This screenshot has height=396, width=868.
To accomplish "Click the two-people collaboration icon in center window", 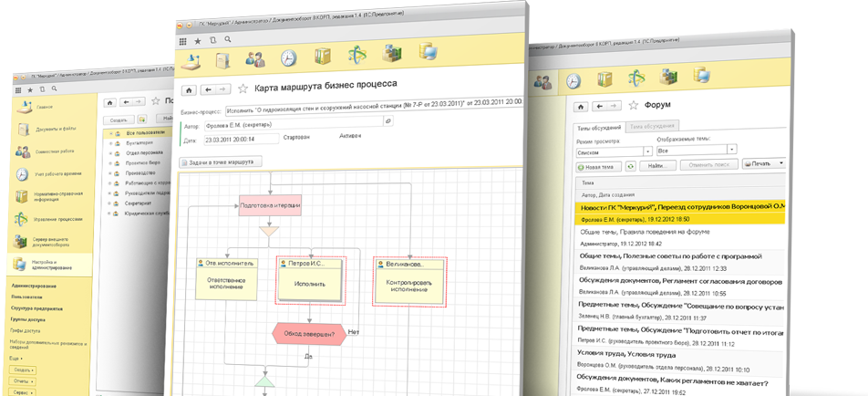I will click(255, 58).
